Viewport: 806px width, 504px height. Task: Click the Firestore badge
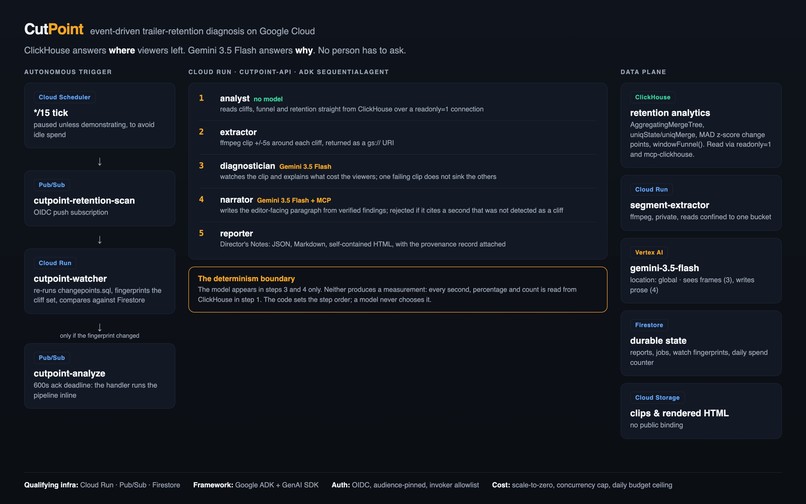[649, 325]
